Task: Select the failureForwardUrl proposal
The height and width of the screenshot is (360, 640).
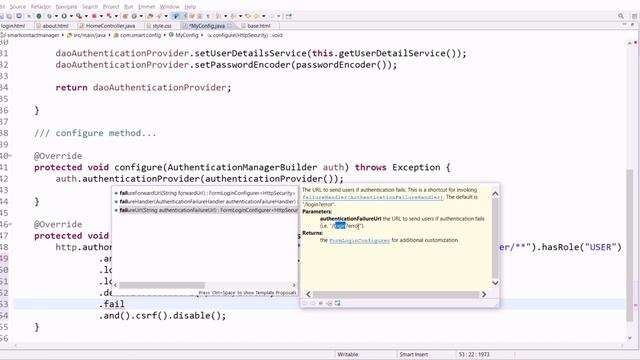Action: click(206, 193)
